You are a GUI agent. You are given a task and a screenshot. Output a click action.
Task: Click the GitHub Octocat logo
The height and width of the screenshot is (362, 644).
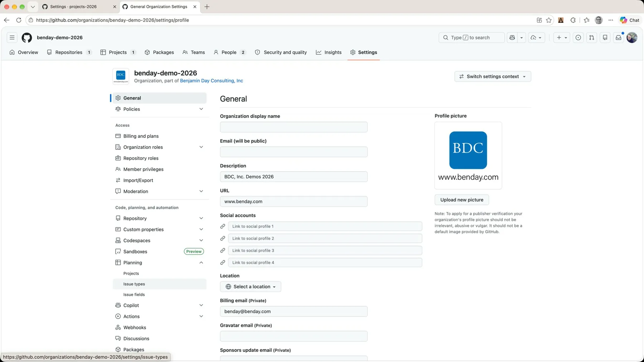pos(27,38)
